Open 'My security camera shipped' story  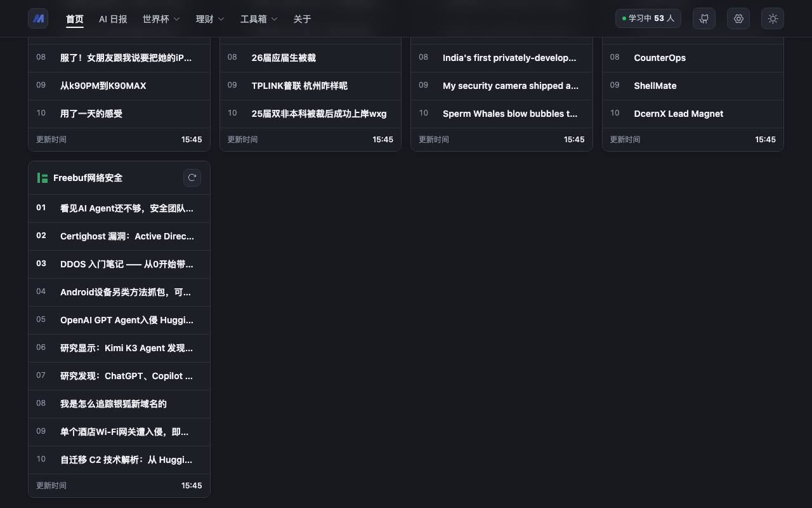pos(502,86)
